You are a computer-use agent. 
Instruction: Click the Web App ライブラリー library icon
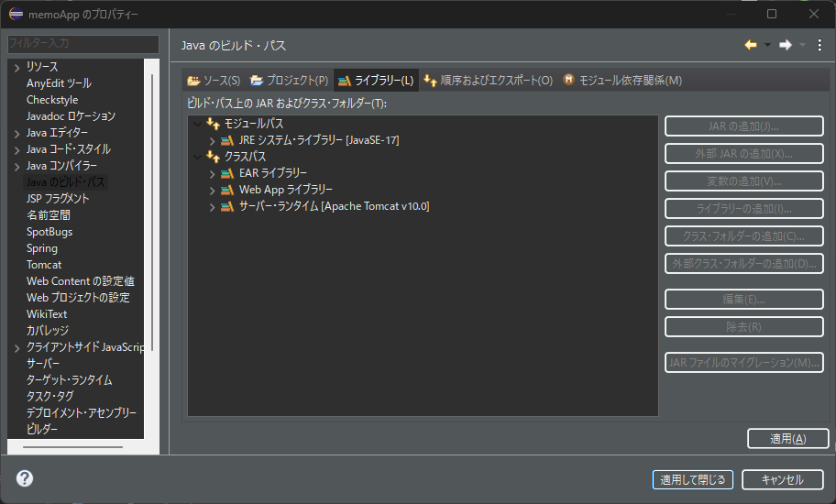click(x=227, y=191)
